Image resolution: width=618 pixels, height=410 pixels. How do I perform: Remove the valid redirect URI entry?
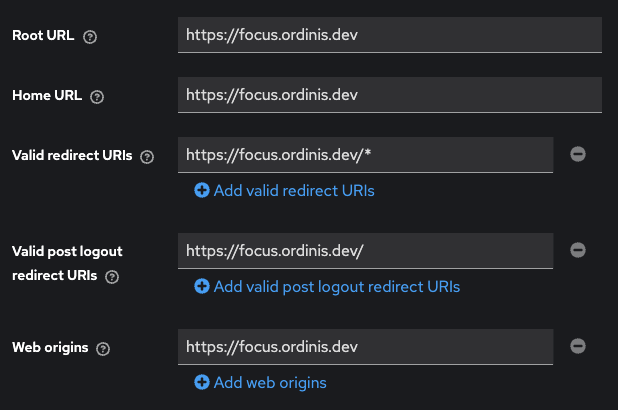click(578, 154)
